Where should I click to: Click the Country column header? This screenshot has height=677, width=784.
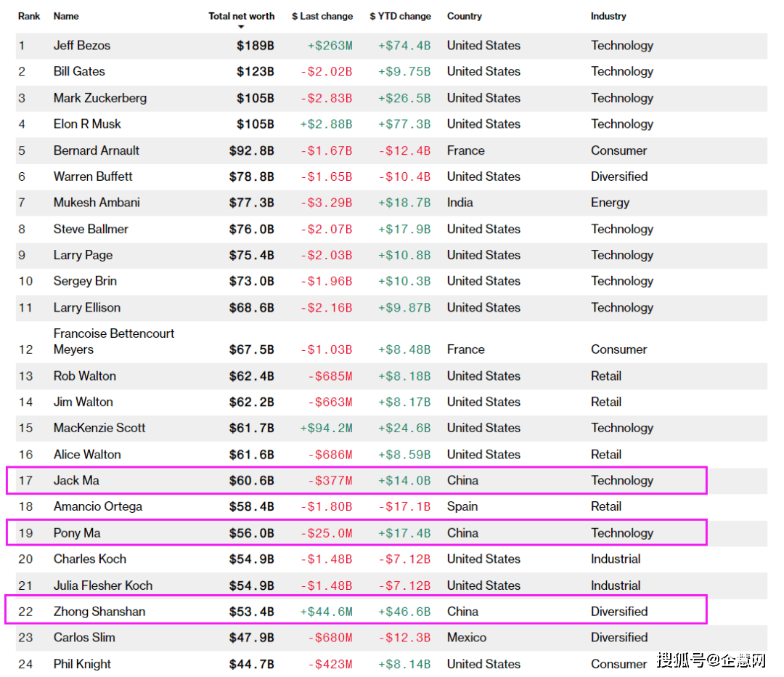(x=464, y=16)
